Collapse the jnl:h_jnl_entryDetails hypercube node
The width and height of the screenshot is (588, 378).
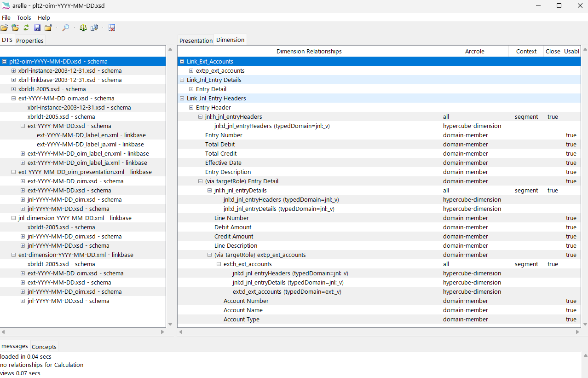point(210,190)
